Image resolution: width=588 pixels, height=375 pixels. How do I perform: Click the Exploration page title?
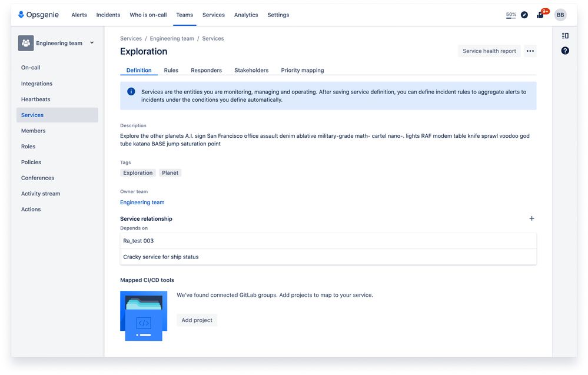tap(144, 51)
